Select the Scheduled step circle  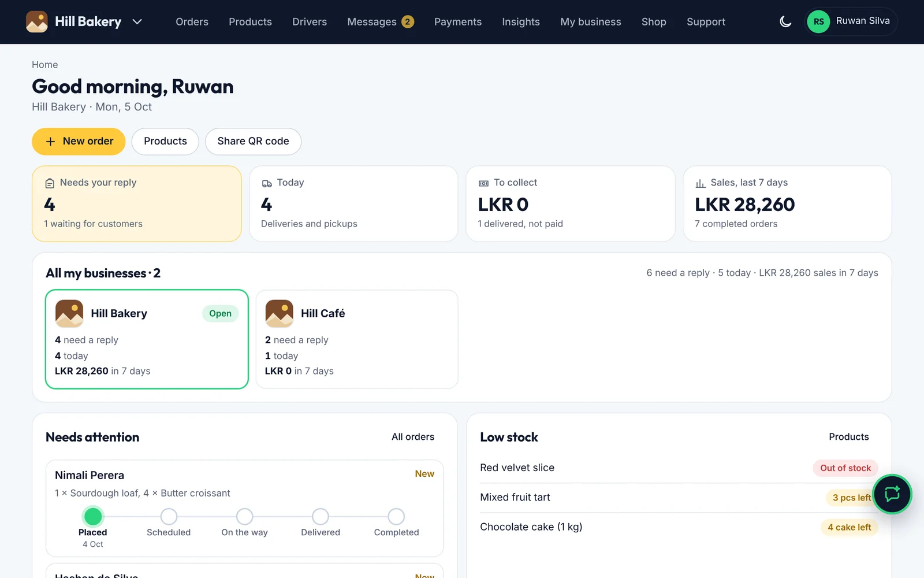click(x=169, y=516)
